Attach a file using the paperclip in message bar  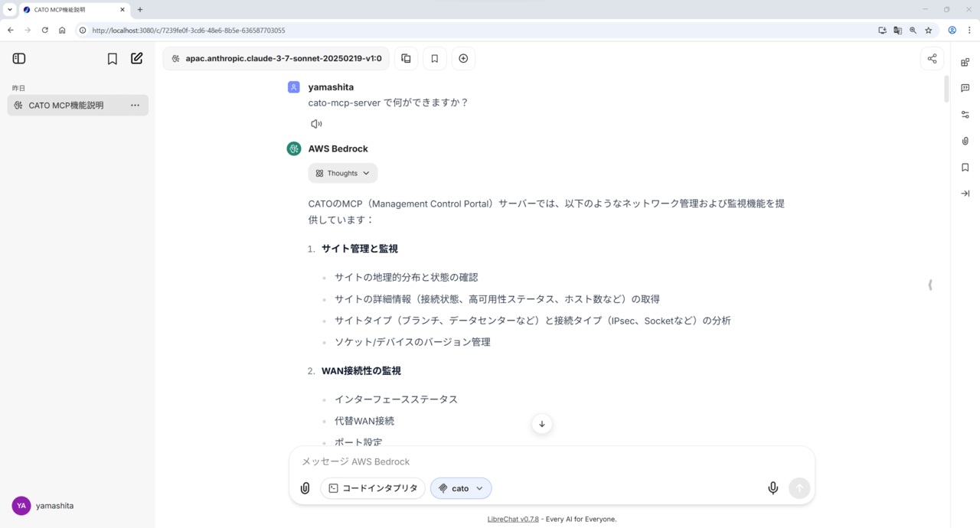305,488
